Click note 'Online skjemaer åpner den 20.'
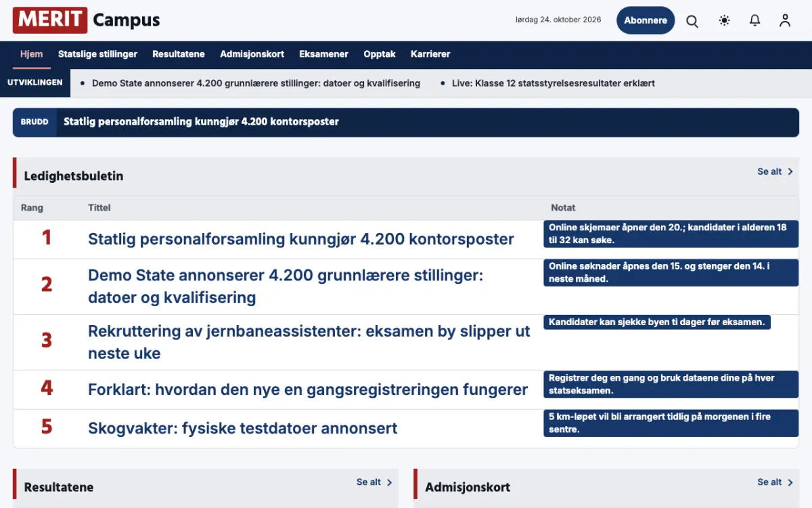 [671, 234]
